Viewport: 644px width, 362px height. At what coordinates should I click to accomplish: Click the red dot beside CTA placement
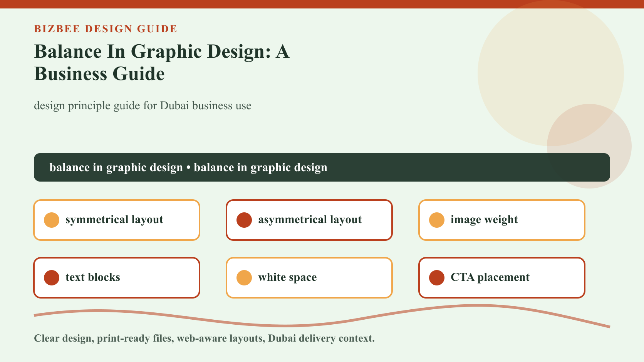(437, 278)
